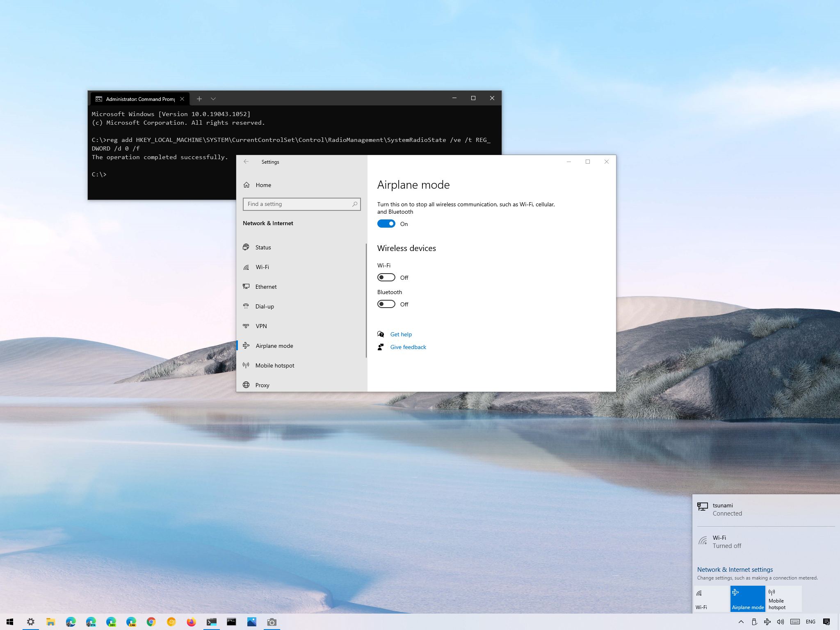Screen dimensions: 840x630
Task: Open Chrome Canary from the taskbar
Action: (171, 622)
